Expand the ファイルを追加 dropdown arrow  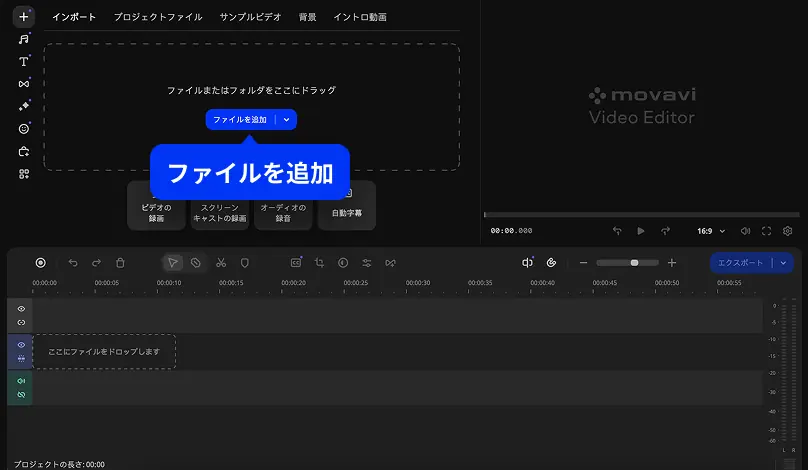point(287,120)
